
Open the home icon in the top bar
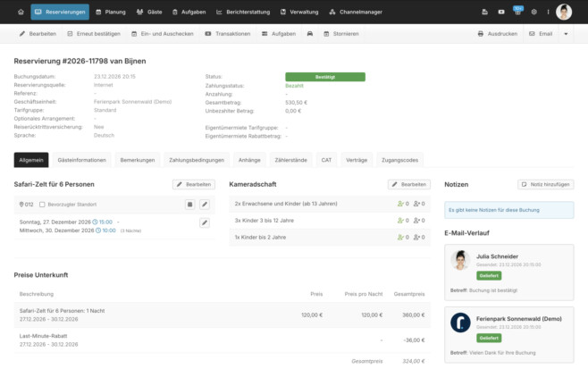(21, 12)
